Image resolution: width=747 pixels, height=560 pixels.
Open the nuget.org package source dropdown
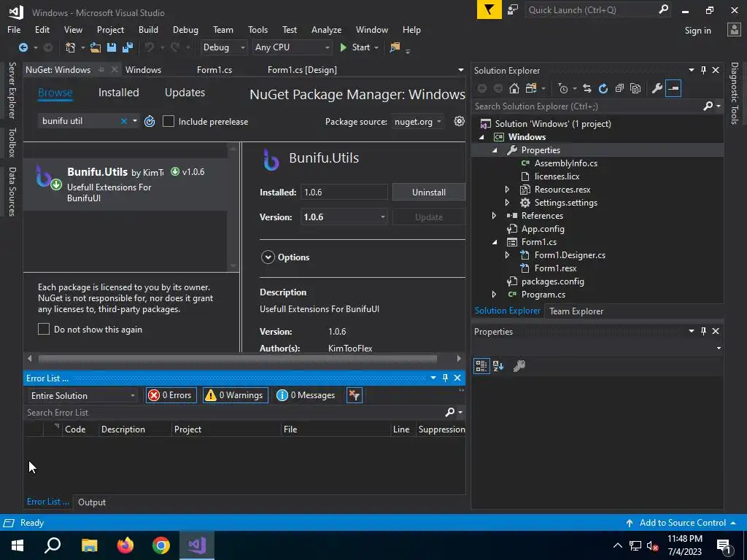pyautogui.click(x=417, y=122)
